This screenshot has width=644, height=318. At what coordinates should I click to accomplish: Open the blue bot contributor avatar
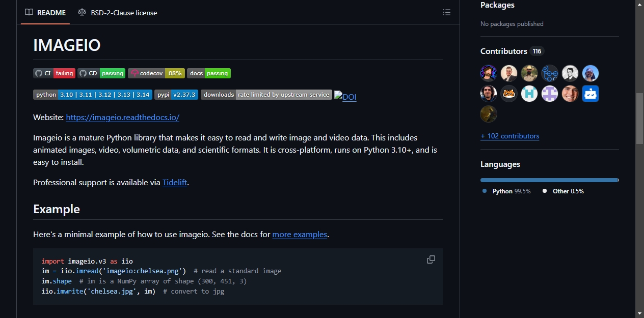[x=591, y=94]
